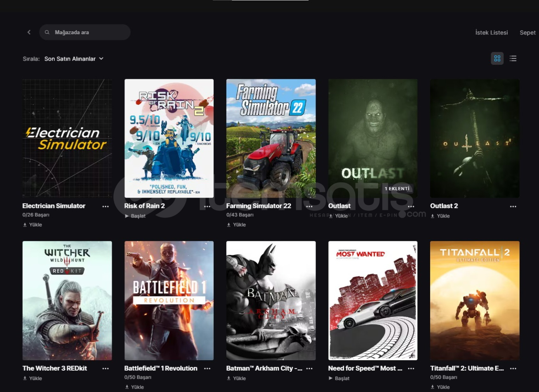This screenshot has height=392, width=539.
Task: Click the Mağazada ara search field
Action: click(x=85, y=32)
